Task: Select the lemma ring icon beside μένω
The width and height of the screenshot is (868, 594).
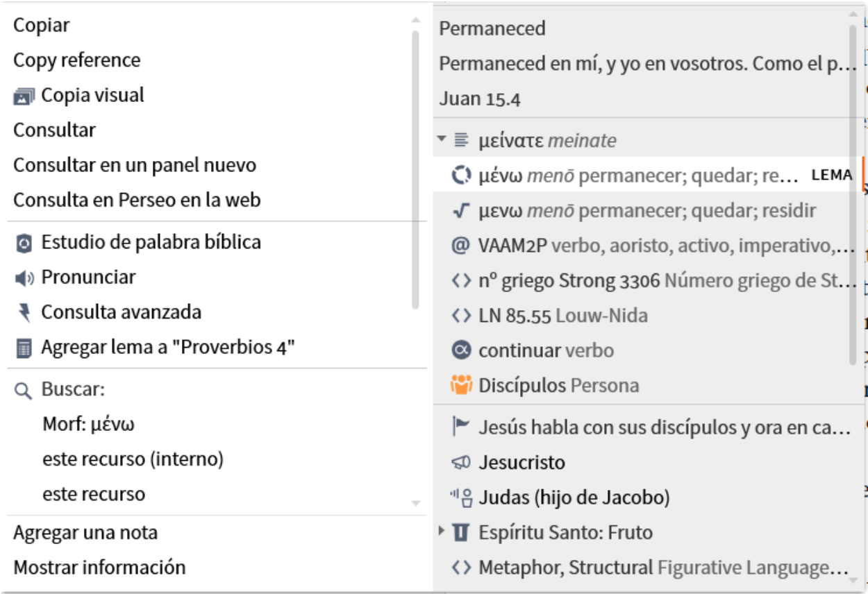Action: (461, 176)
